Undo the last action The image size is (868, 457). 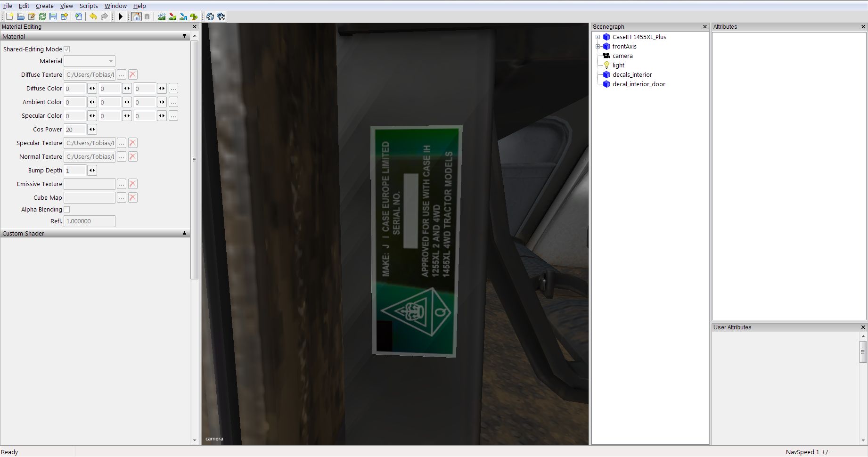tap(93, 16)
